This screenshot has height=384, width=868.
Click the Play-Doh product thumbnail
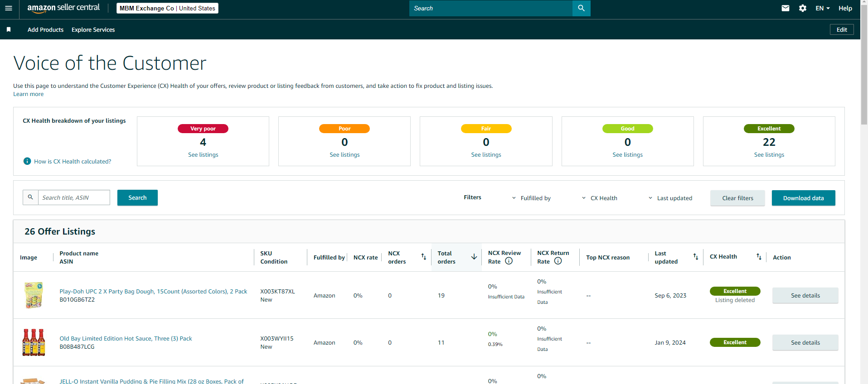[34, 295]
